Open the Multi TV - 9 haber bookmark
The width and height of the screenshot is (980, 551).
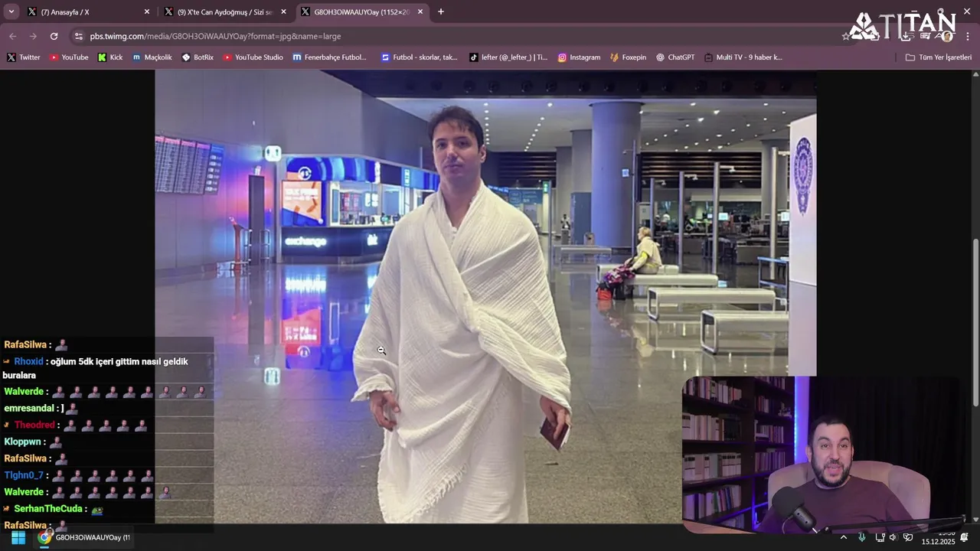(x=743, y=57)
